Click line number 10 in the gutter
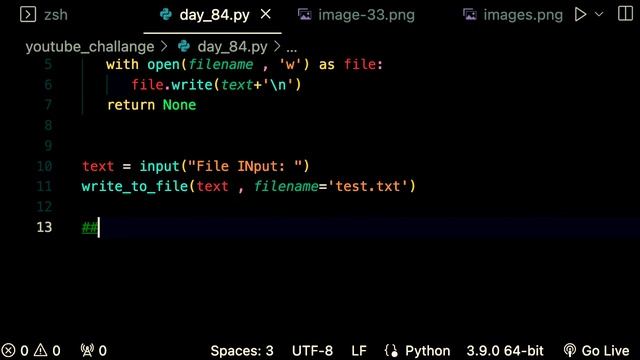The width and height of the screenshot is (640, 360). [44, 166]
